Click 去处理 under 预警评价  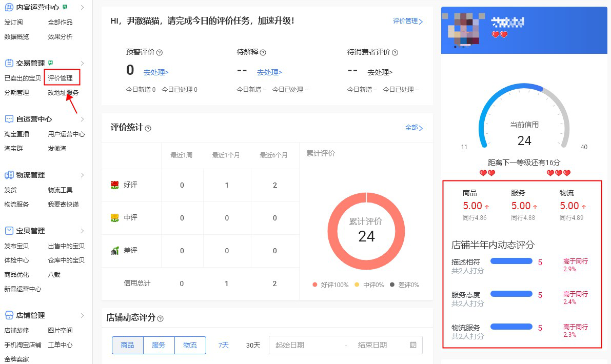coord(156,72)
